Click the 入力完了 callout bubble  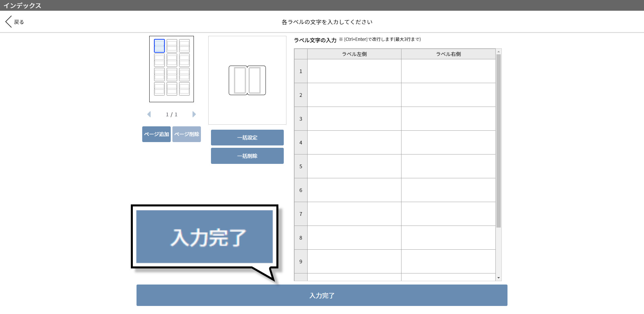tap(204, 236)
